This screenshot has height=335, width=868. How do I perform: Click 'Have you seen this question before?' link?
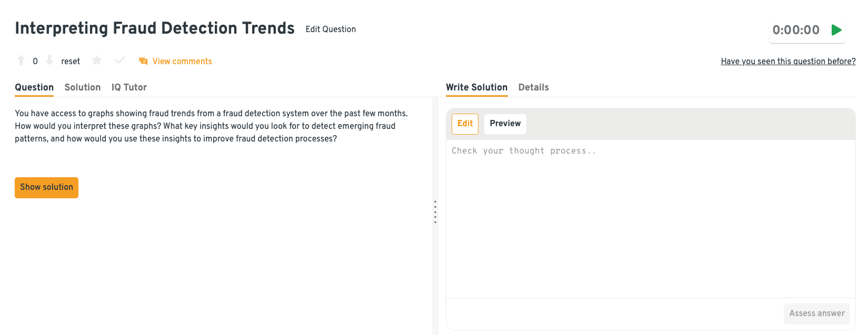(788, 62)
